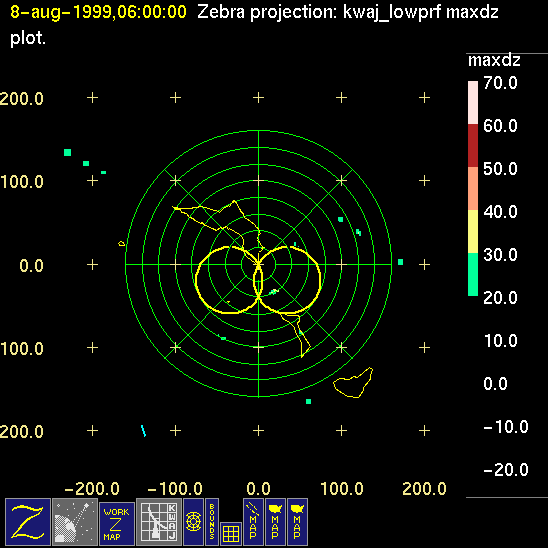This screenshot has width=548, height=548.
Task: Toggle the range rings overlay icon
Action: pyautogui.click(x=193, y=522)
